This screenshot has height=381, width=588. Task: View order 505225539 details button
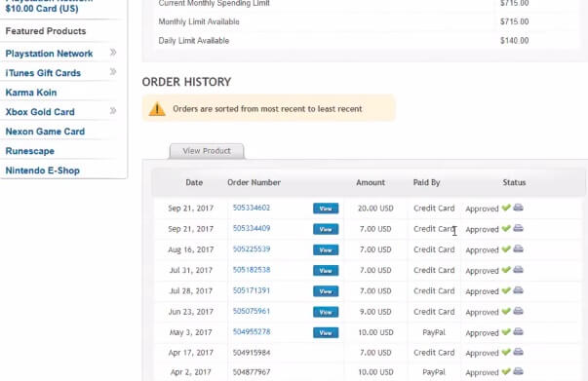point(326,249)
